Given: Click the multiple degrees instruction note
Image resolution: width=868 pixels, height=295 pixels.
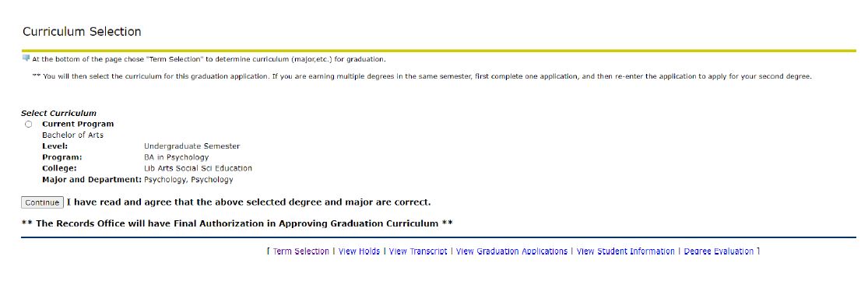Looking at the screenshot, I should coord(422,76).
